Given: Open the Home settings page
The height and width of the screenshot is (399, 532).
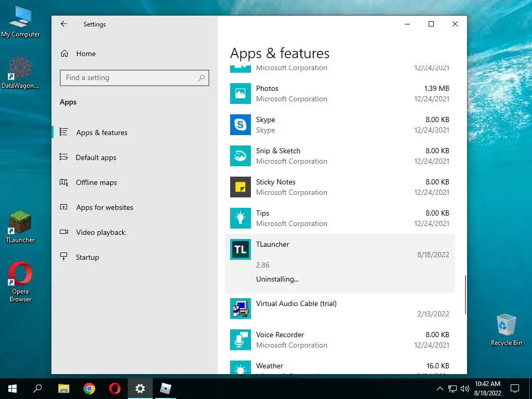Looking at the screenshot, I should tap(86, 54).
